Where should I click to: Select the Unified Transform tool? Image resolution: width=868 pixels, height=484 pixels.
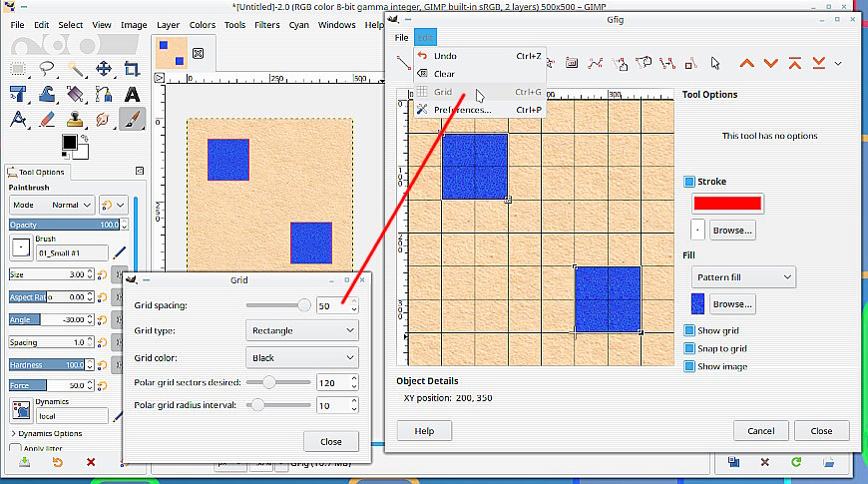point(18,94)
